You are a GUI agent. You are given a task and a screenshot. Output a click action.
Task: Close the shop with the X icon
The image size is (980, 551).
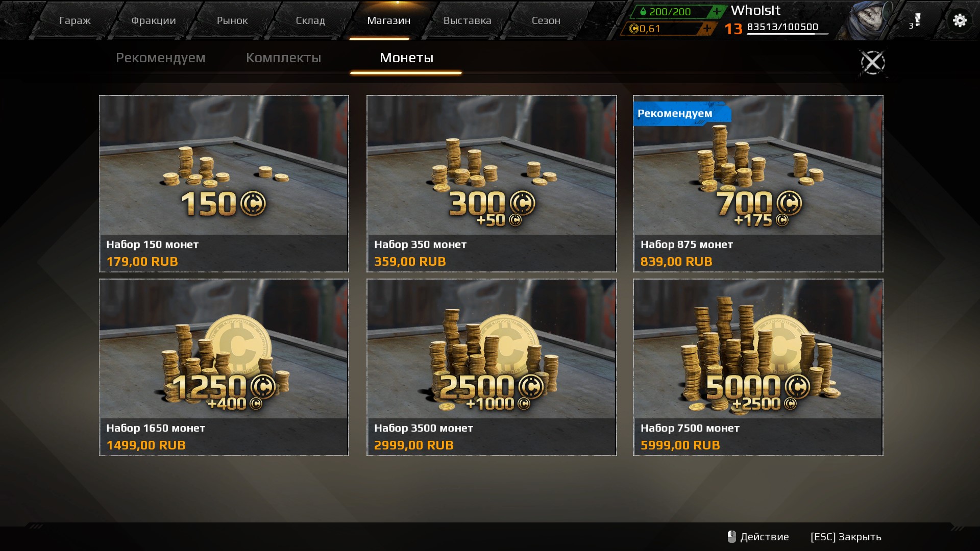point(873,63)
